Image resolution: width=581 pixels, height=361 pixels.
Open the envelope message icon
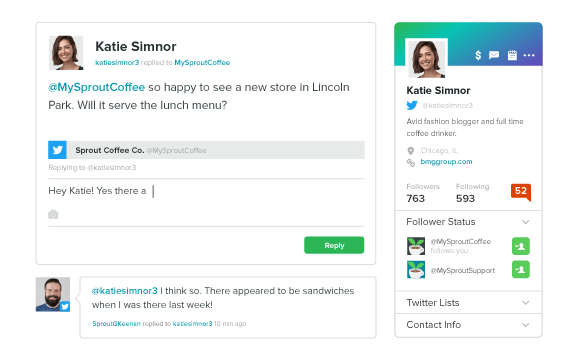(x=494, y=55)
